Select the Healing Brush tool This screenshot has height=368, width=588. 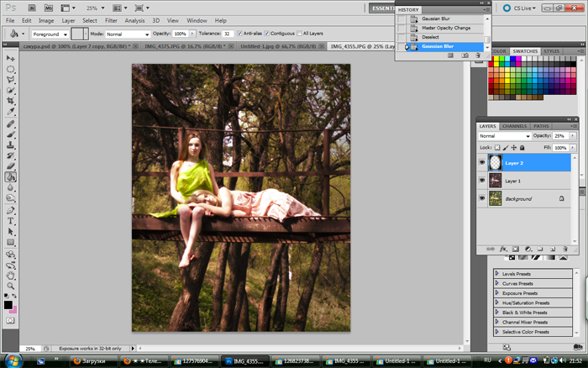click(x=10, y=124)
